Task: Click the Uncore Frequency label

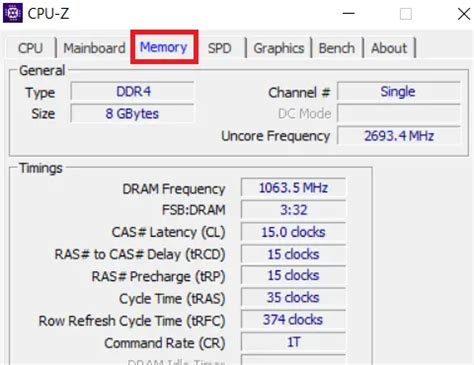Action: point(276,136)
